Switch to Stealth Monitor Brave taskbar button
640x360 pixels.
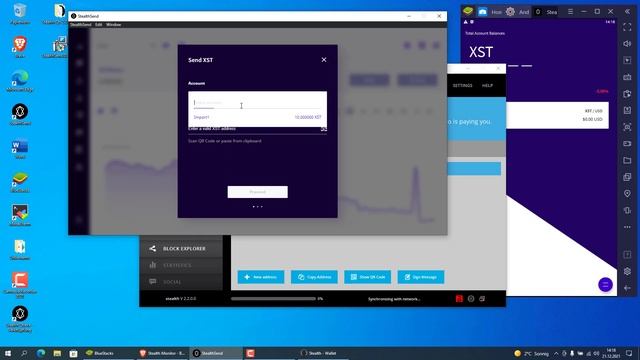point(162,353)
